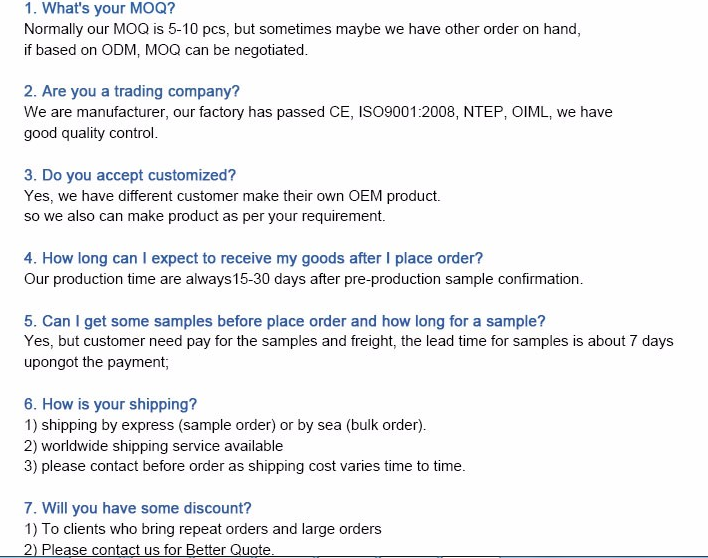
Task: Click the "repeat orders and large orders" line
Action: point(202,529)
